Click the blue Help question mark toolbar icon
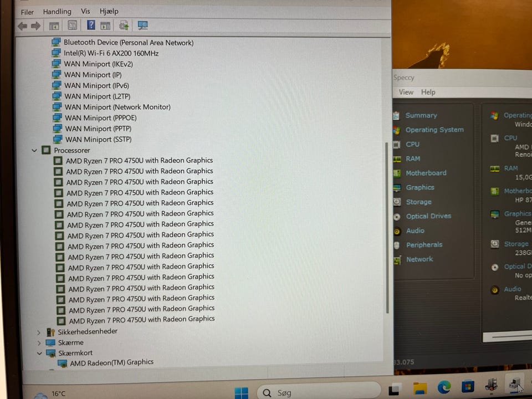The width and height of the screenshot is (532, 399). click(x=91, y=25)
